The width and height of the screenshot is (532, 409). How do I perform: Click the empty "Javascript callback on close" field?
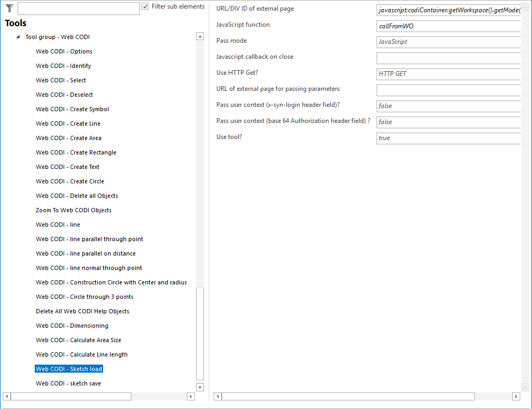click(449, 58)
